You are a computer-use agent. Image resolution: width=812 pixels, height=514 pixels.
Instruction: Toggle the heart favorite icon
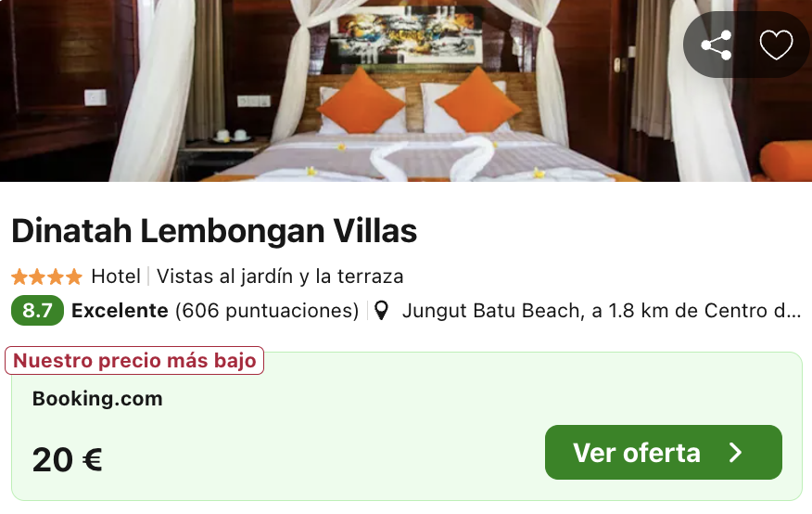pos(776,45)
